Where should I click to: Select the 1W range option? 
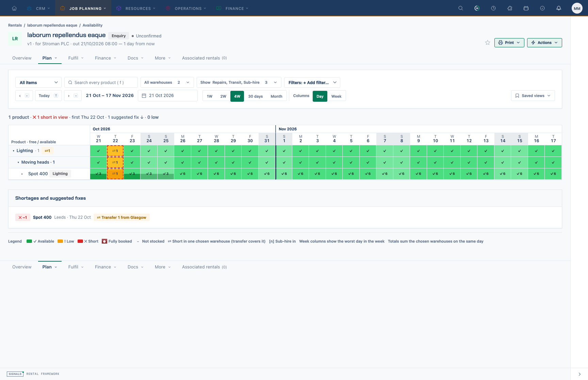pos(210,96)
